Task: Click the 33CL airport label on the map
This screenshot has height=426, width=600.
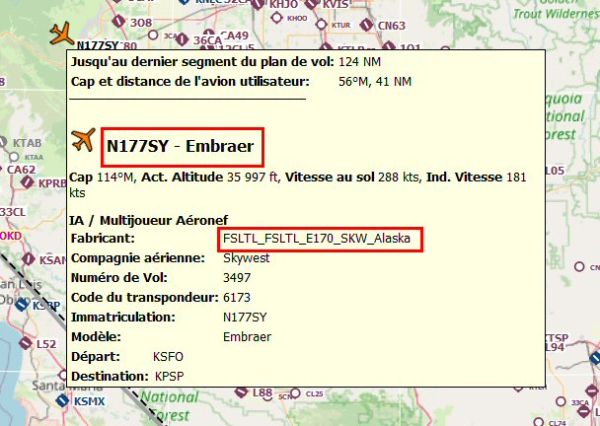Action: click(x=13, y=212)
